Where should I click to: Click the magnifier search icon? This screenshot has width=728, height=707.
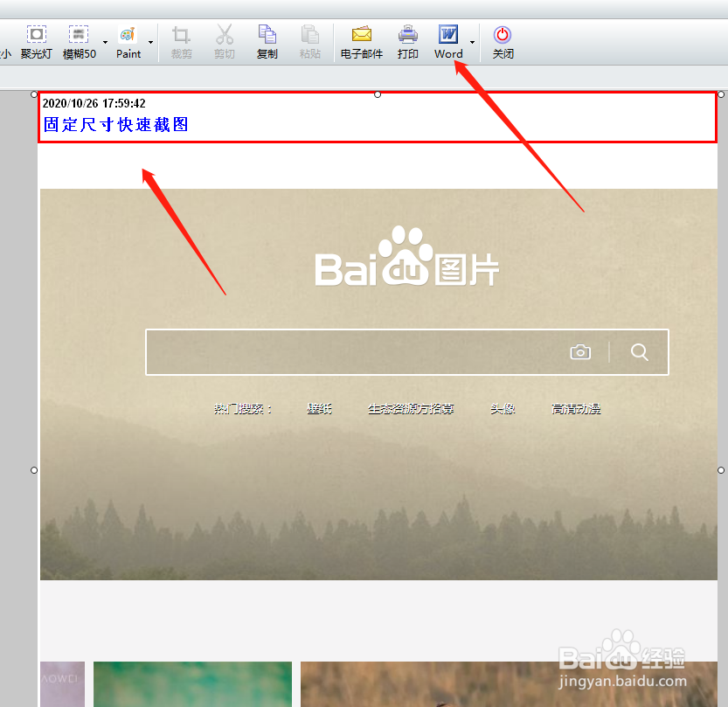coord(640,352)
